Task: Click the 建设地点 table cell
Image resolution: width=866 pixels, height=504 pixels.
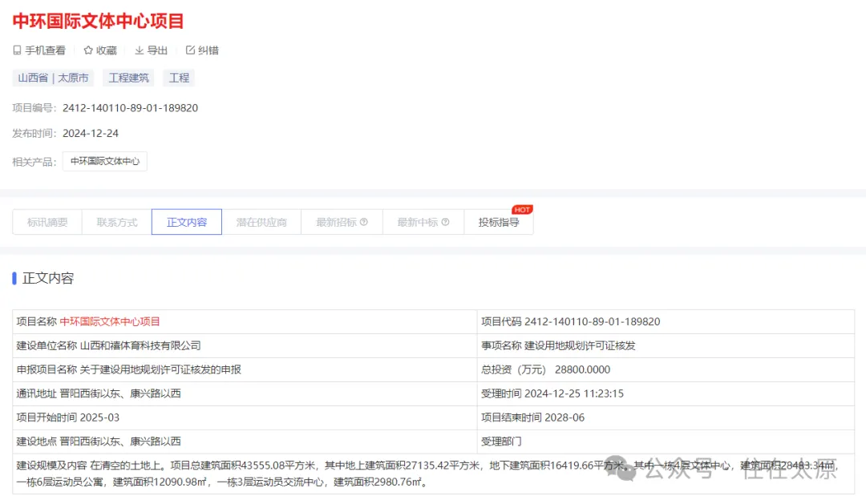Action: point(245,442)
